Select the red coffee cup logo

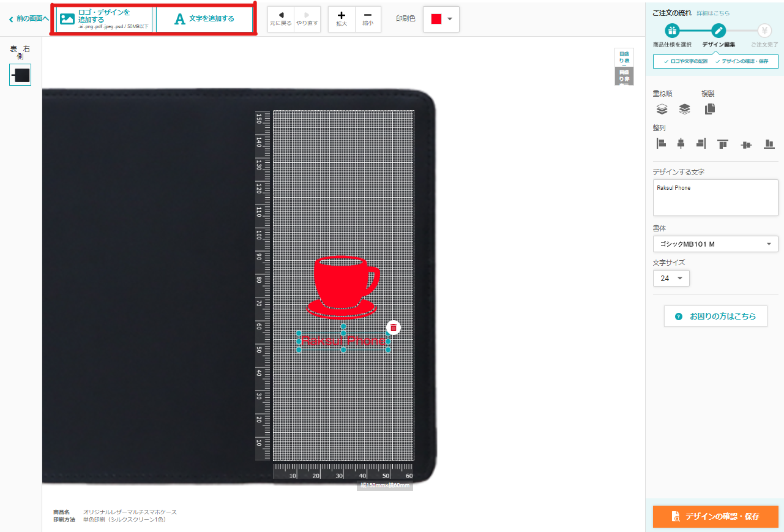pos(343,287)
